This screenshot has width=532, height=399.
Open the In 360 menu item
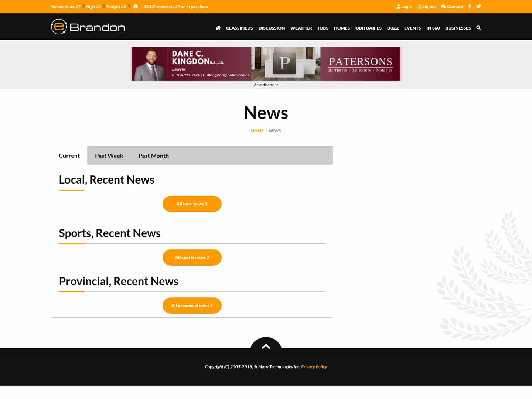(433, 28)
